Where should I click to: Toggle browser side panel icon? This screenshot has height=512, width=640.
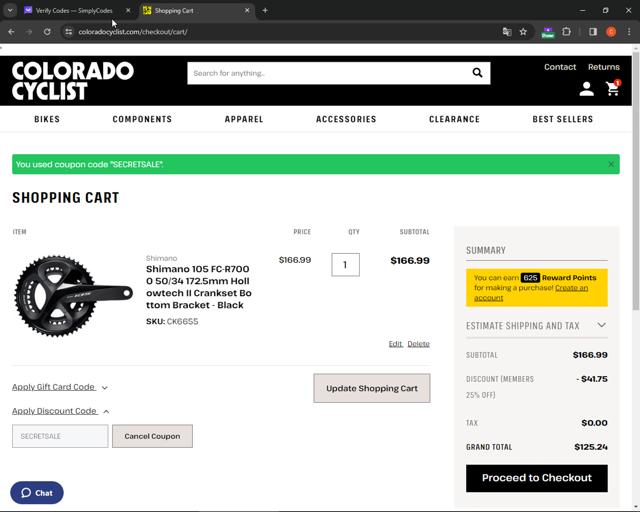click(593, 32)
